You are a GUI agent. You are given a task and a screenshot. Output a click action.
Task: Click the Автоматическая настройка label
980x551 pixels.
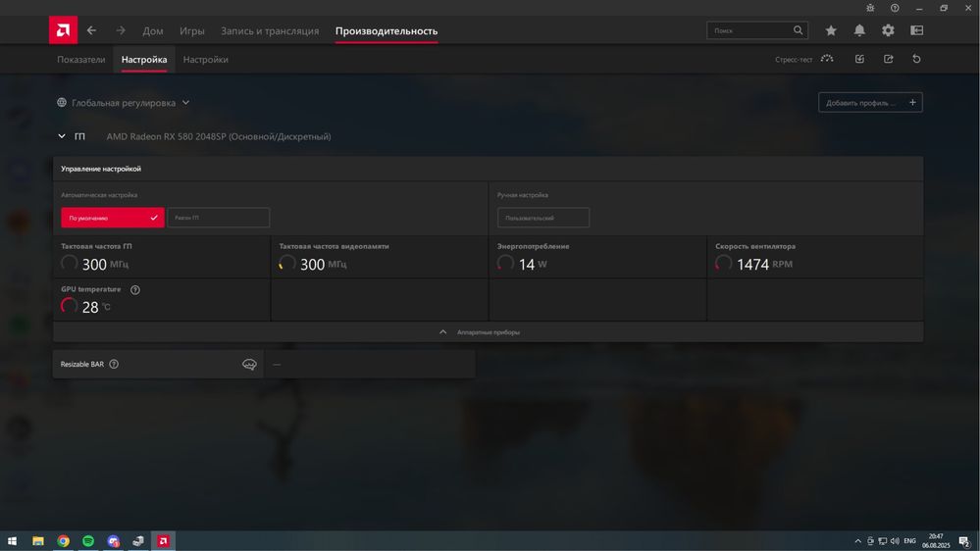click(x=99, y=195)
